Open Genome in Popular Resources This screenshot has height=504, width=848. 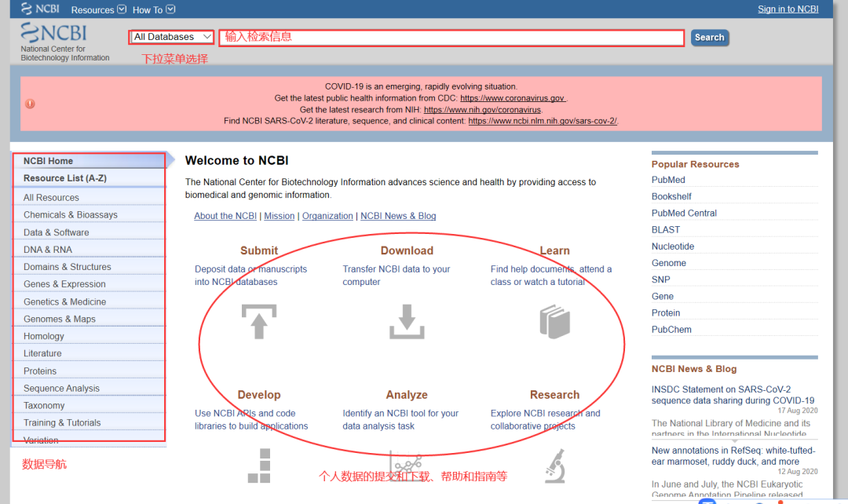[x=669, y=263]
